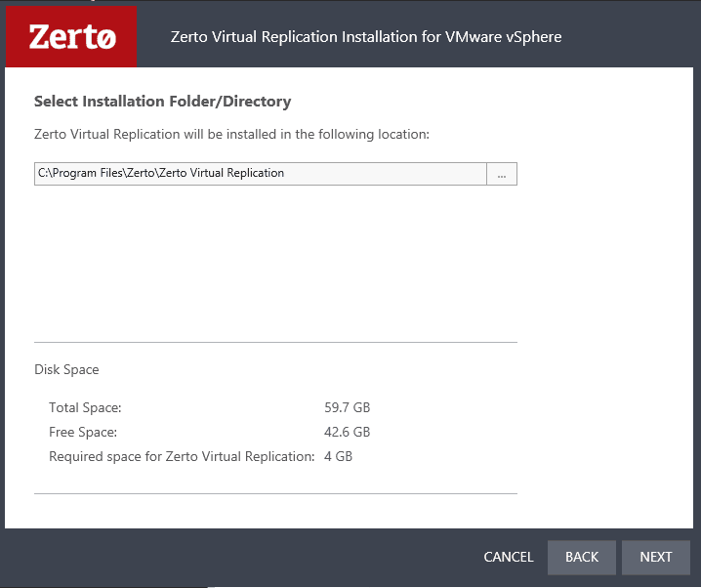701x588 pixels.
Task: Click the red Zerto logo
Action: click(70, 36)
